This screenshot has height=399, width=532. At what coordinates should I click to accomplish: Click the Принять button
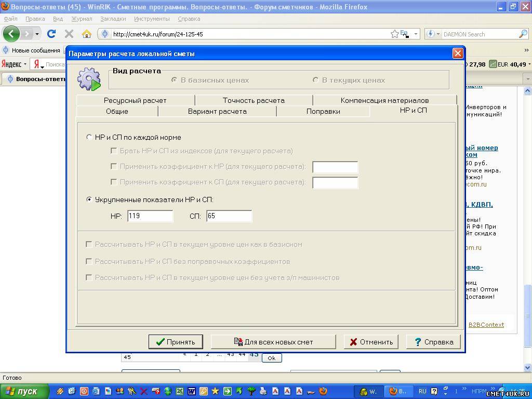pyautogui.click(x=176, y=342)
